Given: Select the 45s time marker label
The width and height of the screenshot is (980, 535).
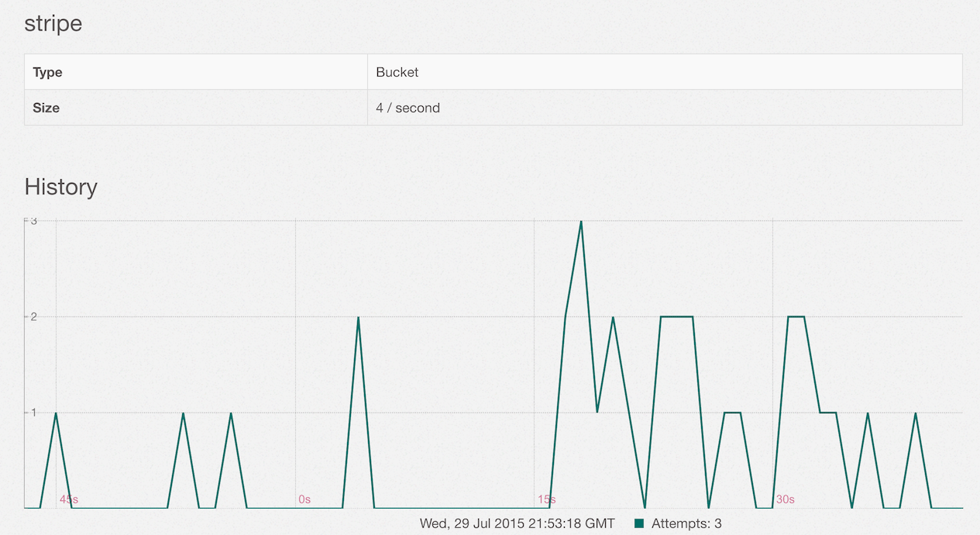Looking at the screenshot, I should (x=69, y=499).
